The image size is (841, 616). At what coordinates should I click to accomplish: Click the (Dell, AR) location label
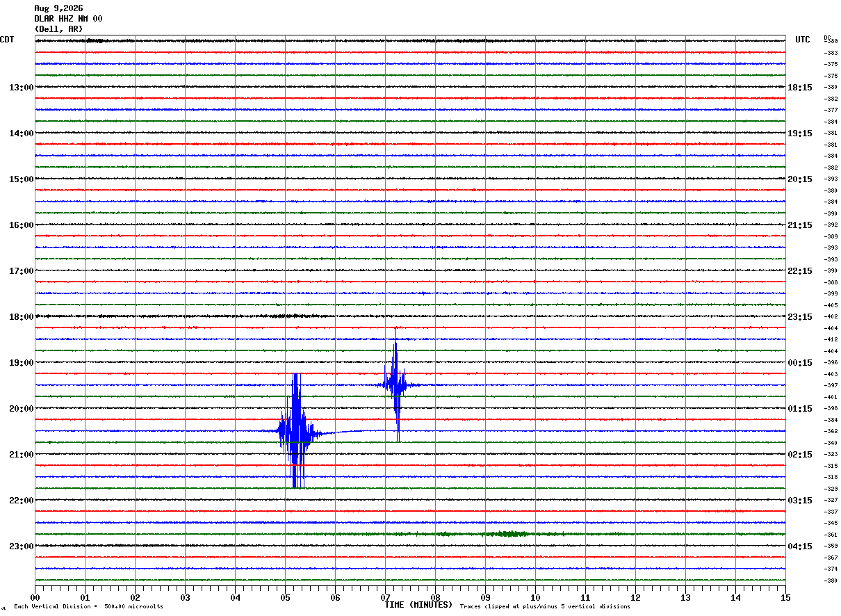coord(58,29)
